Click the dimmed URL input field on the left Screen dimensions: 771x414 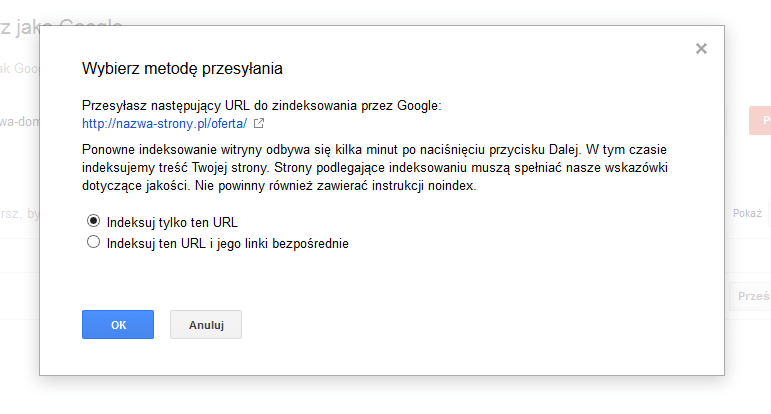pyautogui.click(x=20, y=121)
